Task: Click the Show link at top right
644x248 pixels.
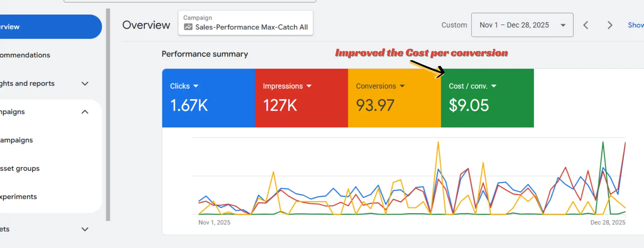Action: [x=635, y=25]
